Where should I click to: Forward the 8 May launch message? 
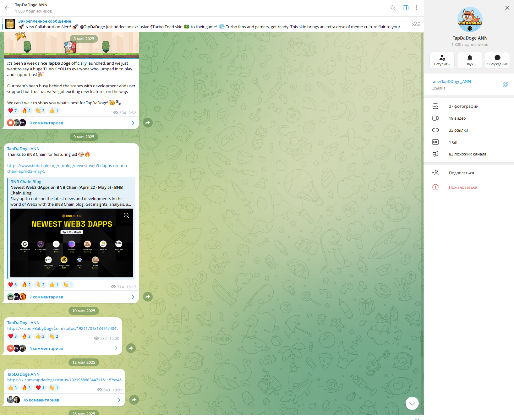[148, 123]
